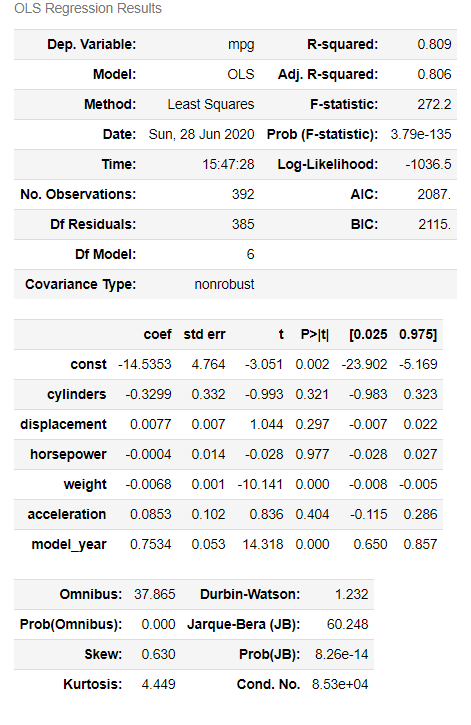Click the cylinders coefficient -0.3299
The width and height of the screenshot is (471, 725).
(148, 394)
